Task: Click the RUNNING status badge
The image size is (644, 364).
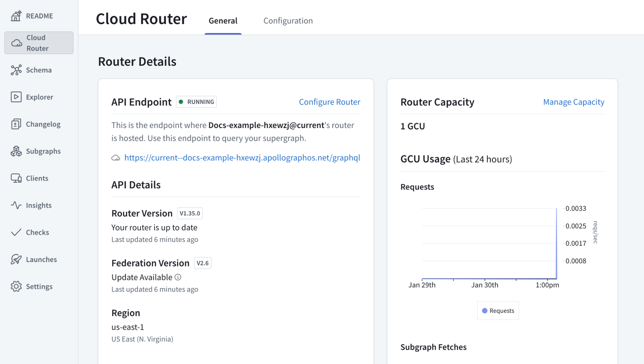Action: 196,102
